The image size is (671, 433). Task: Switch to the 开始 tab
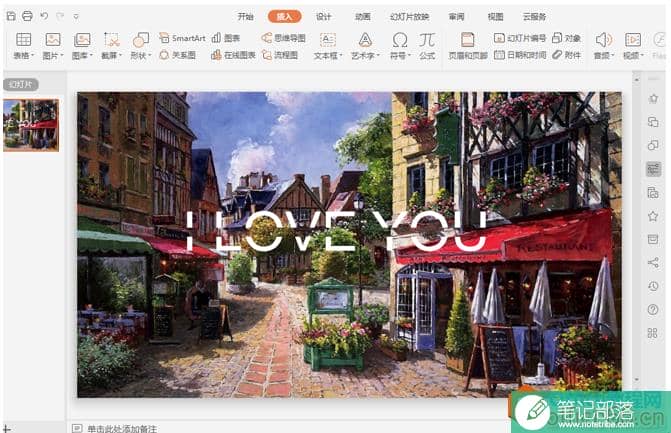(x=246, y=17)
